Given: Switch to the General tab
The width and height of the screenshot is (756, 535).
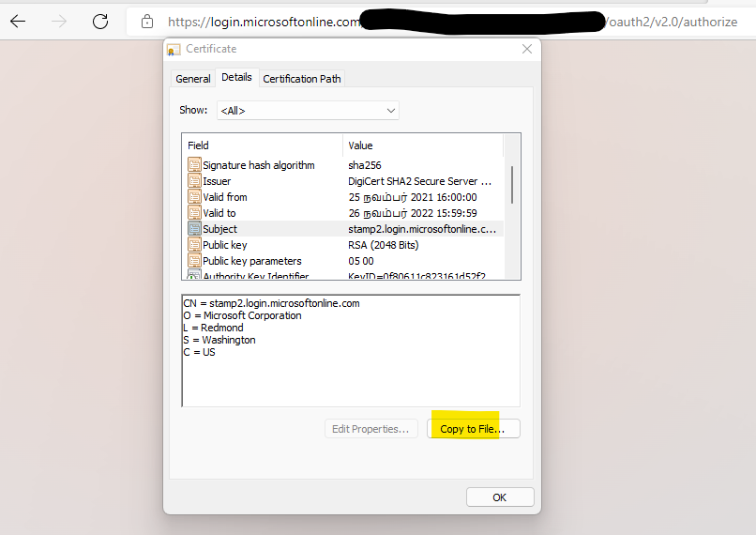Looking at the screenshot, I should [193, 79].
